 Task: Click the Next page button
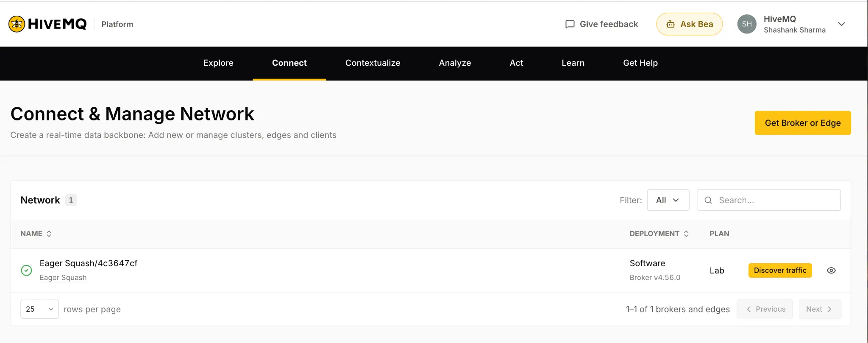click(820, 309)
